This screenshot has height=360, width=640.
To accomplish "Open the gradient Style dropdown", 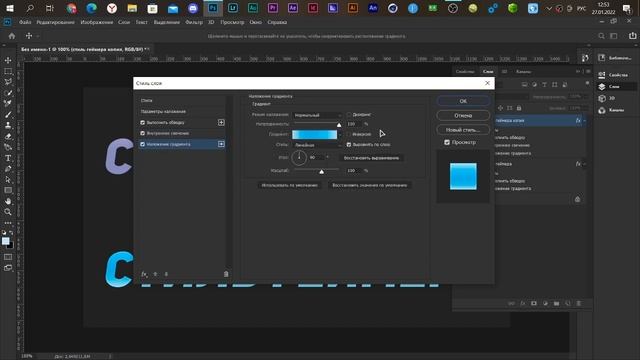I will (317, 145).
